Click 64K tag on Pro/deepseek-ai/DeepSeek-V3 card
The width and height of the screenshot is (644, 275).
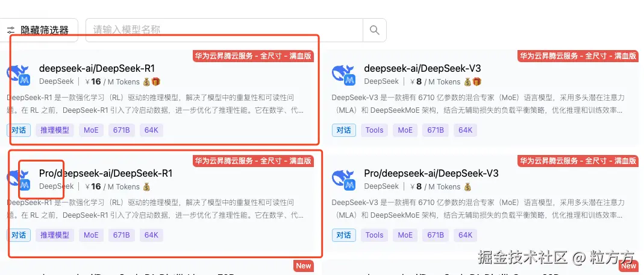click(x=465, y=235)
